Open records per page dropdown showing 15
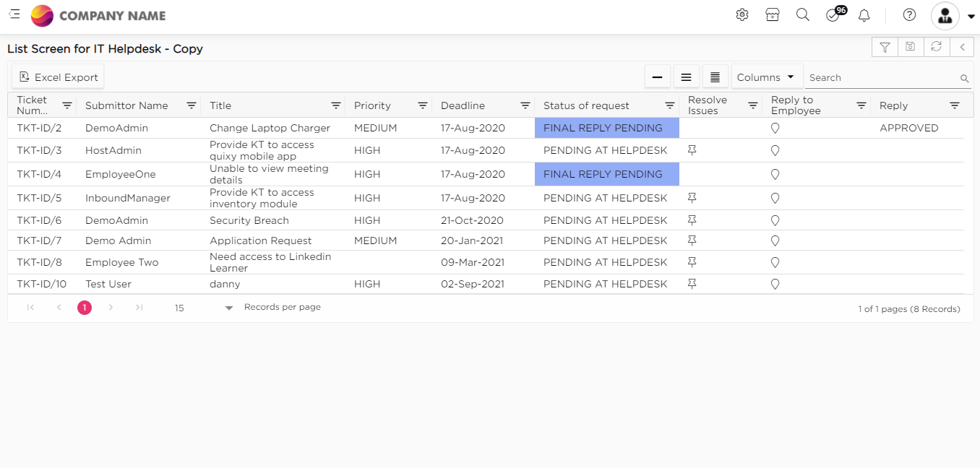The image size is (980, 468). coord(204,308)
